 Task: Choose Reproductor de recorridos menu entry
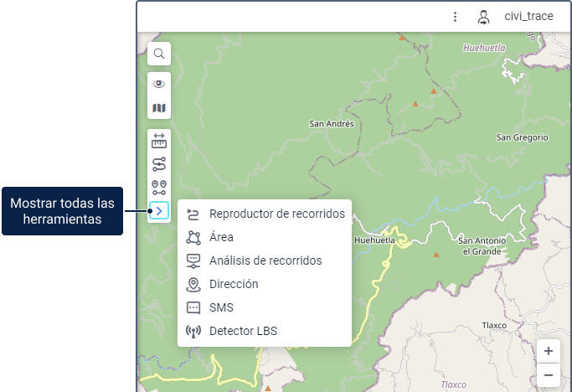265,214
